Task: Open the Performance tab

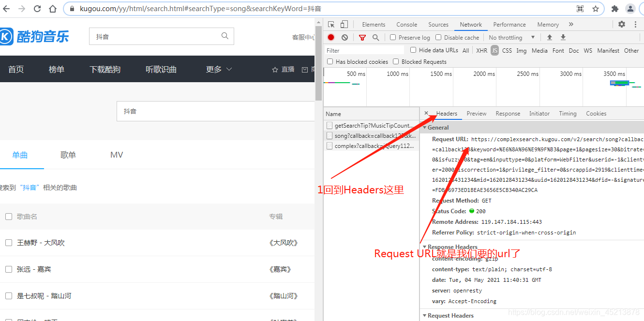Action: click(x=509, y=24)
